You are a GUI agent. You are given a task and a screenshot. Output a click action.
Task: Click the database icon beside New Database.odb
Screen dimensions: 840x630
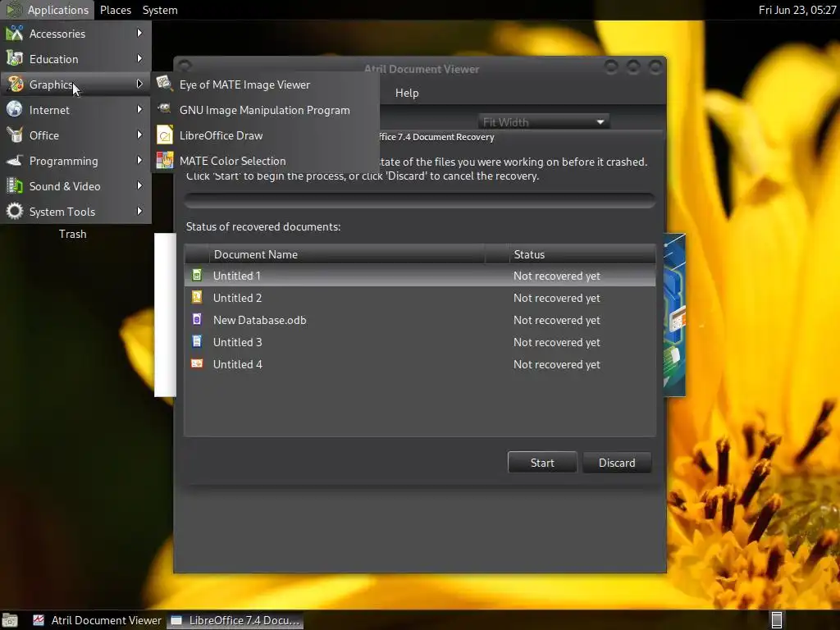[x=197, y=319]
